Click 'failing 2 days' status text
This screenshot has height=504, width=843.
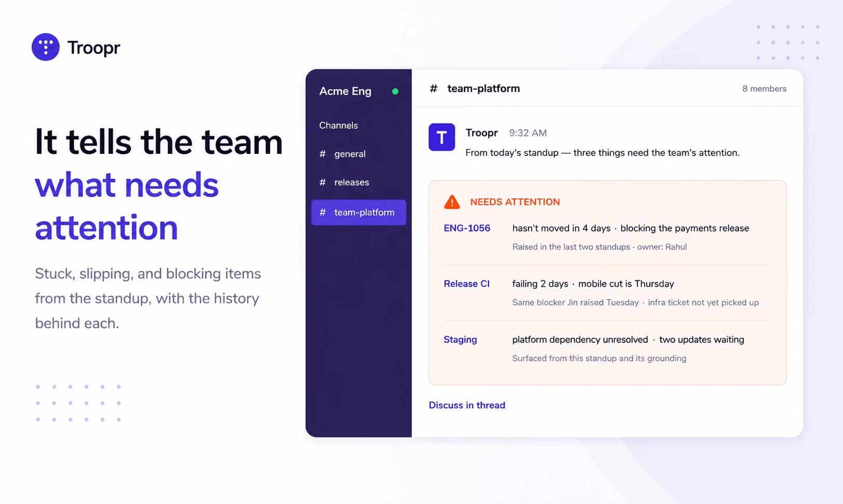(x=540, y=284)
